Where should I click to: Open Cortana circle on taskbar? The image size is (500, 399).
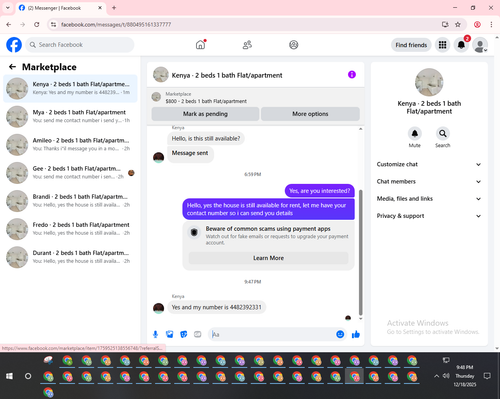pos(28,376)
